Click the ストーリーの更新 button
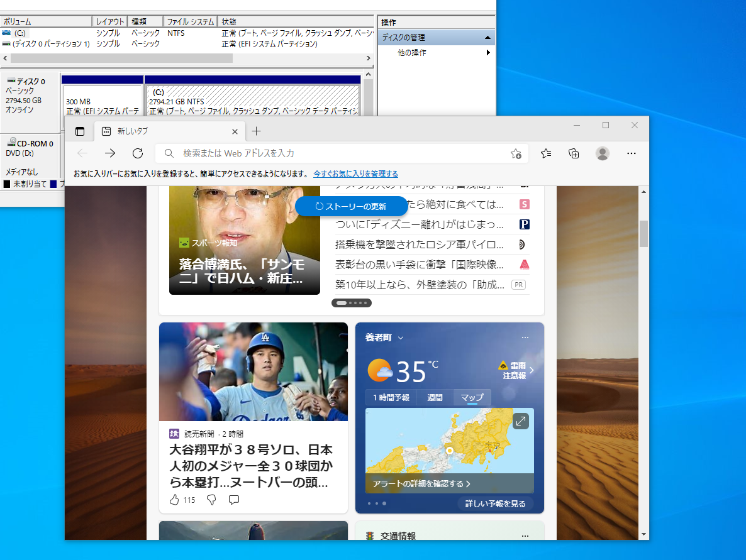 click(351, 206)
